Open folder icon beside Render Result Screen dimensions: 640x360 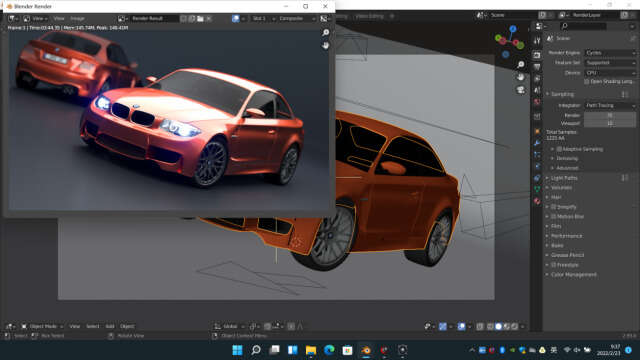[x=200, y=18]
